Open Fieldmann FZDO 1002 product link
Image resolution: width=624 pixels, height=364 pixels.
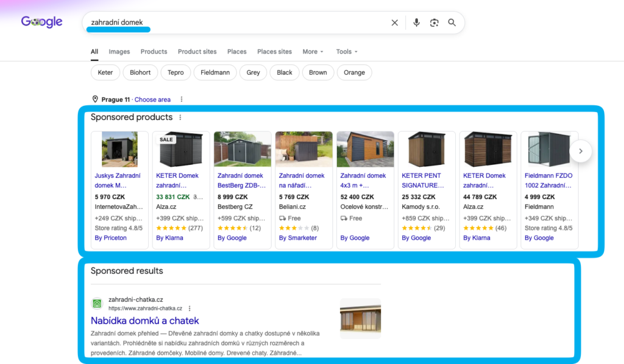(548, 180)
